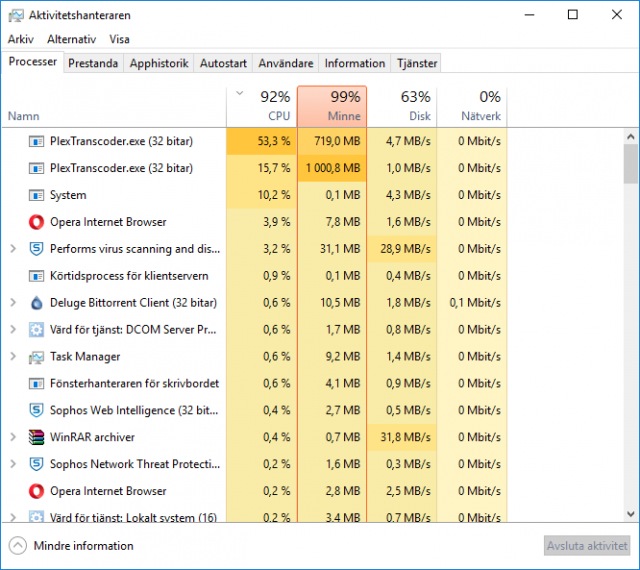Click the Aktivitetshanteraren title bar icon
Image resolution: width=640 pixels, height=570 pixels.
16,16
